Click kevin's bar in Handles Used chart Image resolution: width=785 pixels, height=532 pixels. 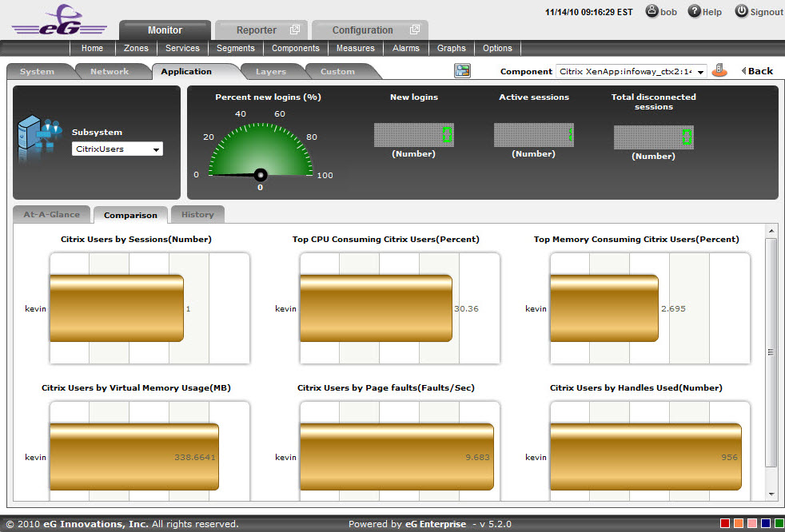(646, 457)
